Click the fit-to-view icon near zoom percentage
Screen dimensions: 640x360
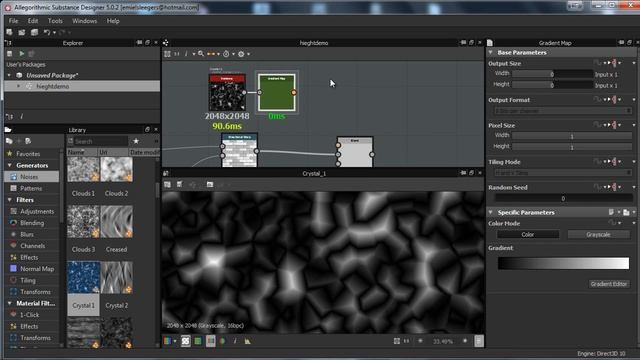(x=397, y=341)
